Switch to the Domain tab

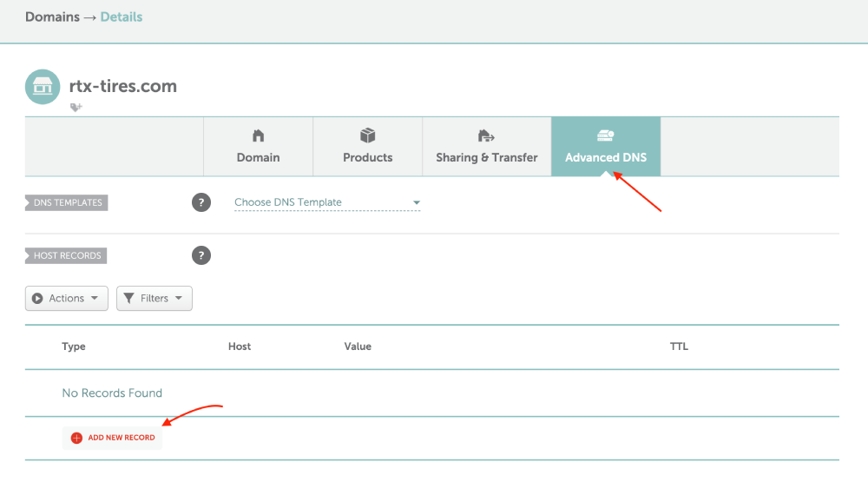click(x=258, y=147)
